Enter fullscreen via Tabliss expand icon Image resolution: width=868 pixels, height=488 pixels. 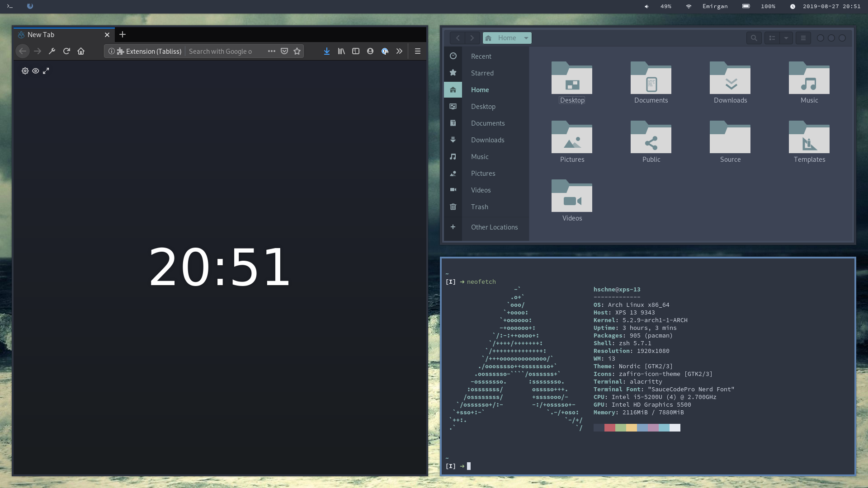(46, 71)
